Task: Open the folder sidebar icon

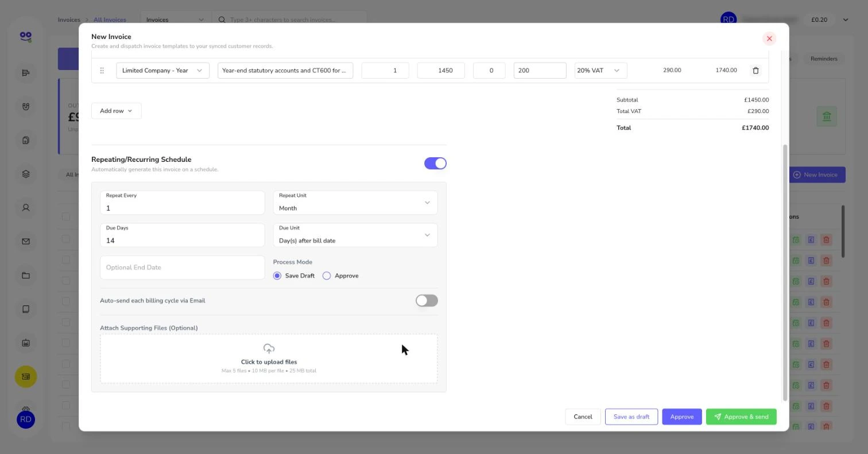Action: [x=25, y=275]
